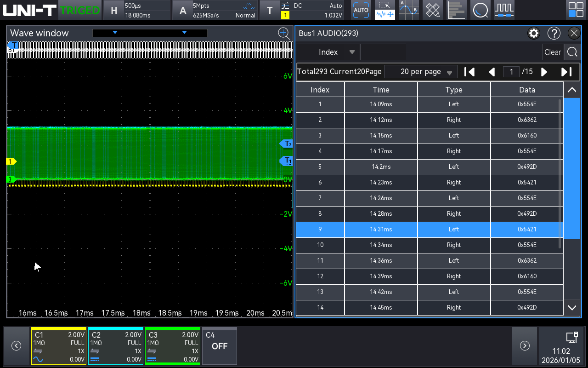Viewport: 588px width, 368px height.
Task: Toggle channel C1 on or off
Action: click(59, 345)
